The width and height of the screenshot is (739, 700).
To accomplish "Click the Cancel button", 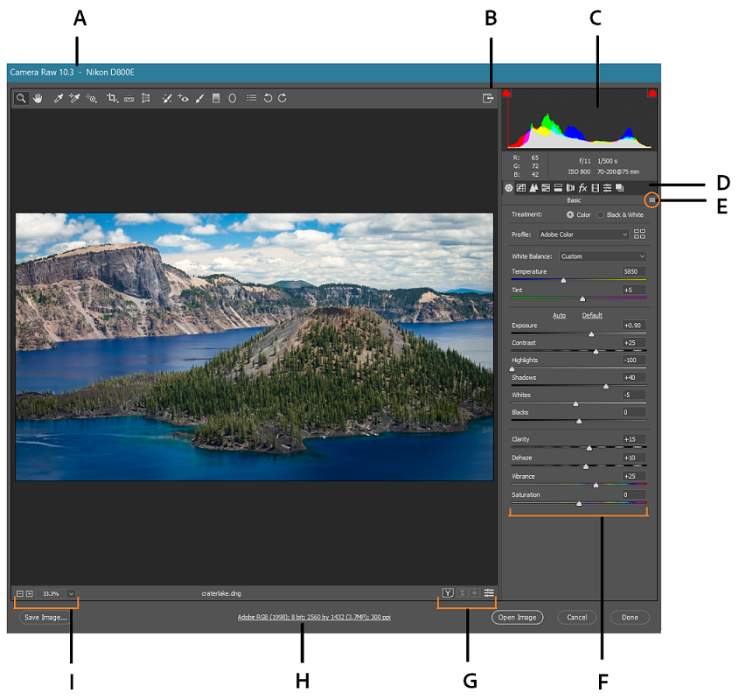I will (577, 617).
